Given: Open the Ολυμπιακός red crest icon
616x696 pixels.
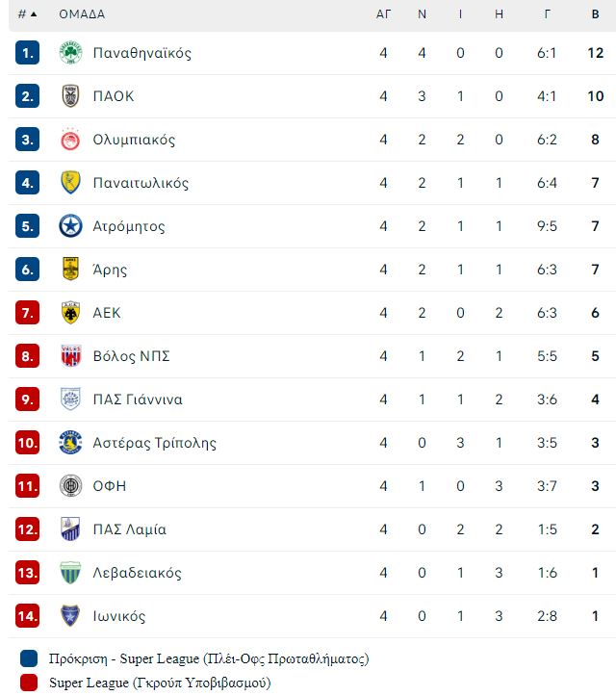Looking at the screenshot, I should (70, 140).
